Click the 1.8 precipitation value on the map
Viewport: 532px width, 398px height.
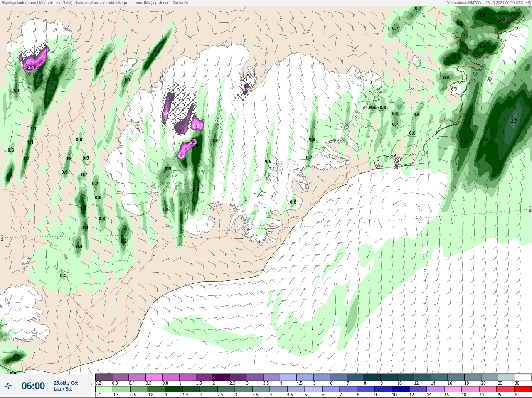click(483, 47)
